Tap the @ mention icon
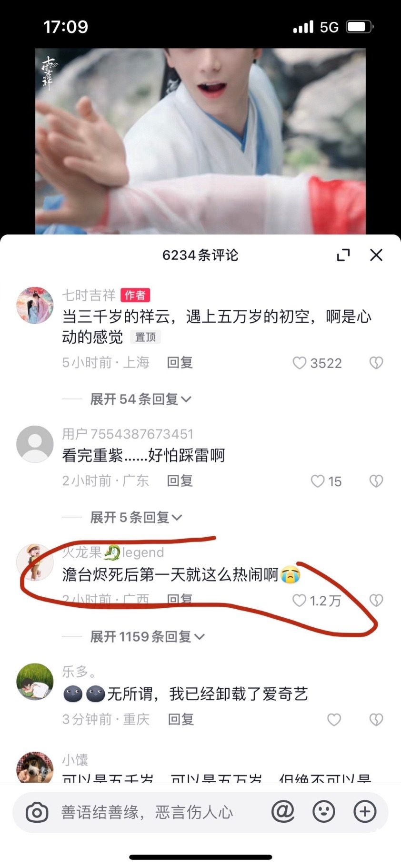The height and width of the screenshot is (868, 401). coord(283,811)
